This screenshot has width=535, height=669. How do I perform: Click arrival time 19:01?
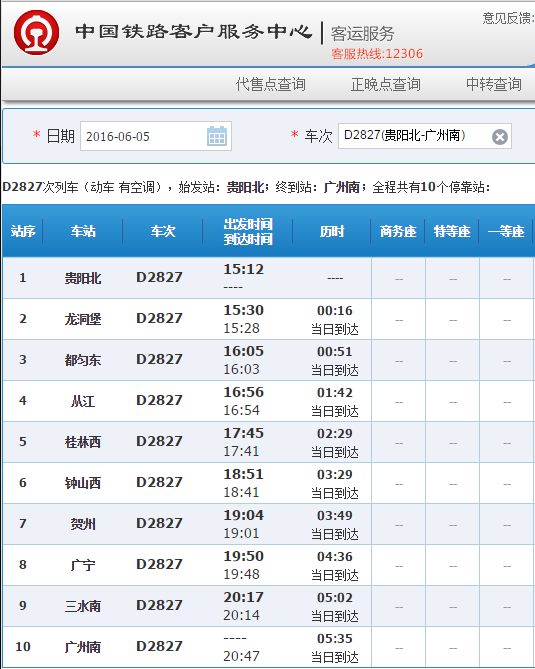point(241,533)
